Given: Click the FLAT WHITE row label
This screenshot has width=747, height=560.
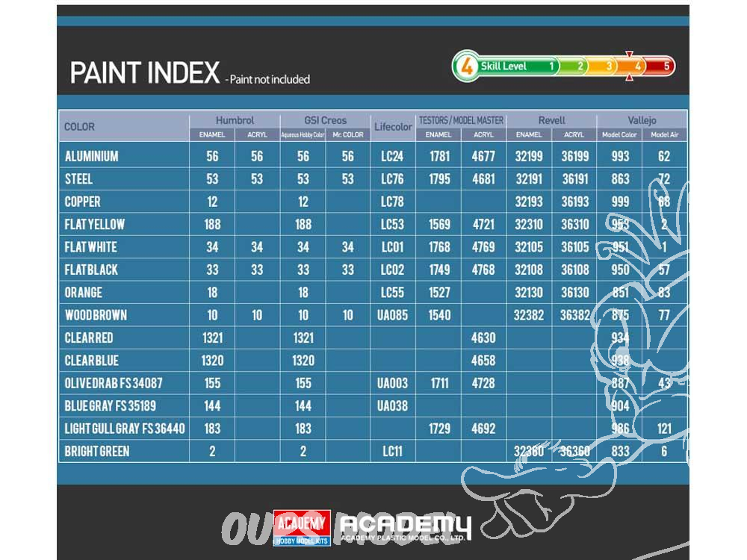Looking at the screenshot, I should click(x=90, y=247).
